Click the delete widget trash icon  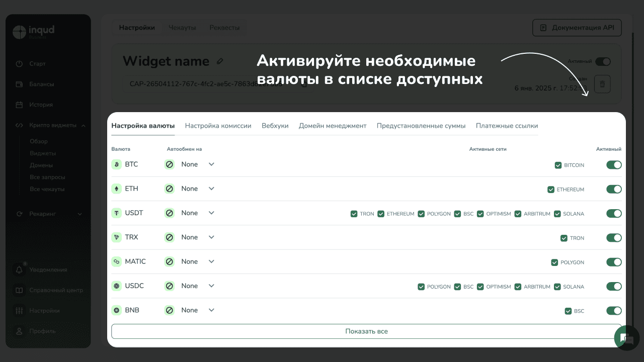pos(602,84)
